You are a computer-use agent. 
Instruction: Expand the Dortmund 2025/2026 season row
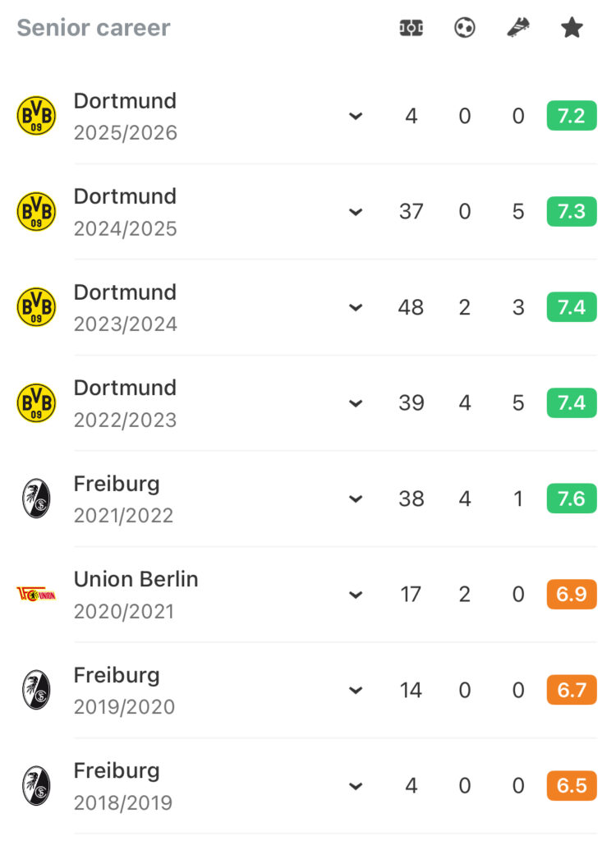[356, 117]
